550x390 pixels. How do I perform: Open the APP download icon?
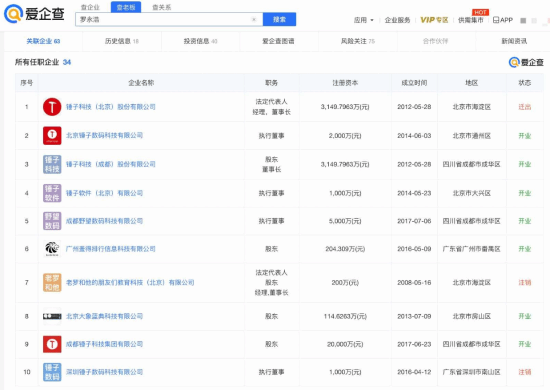(x=503, y=20)
